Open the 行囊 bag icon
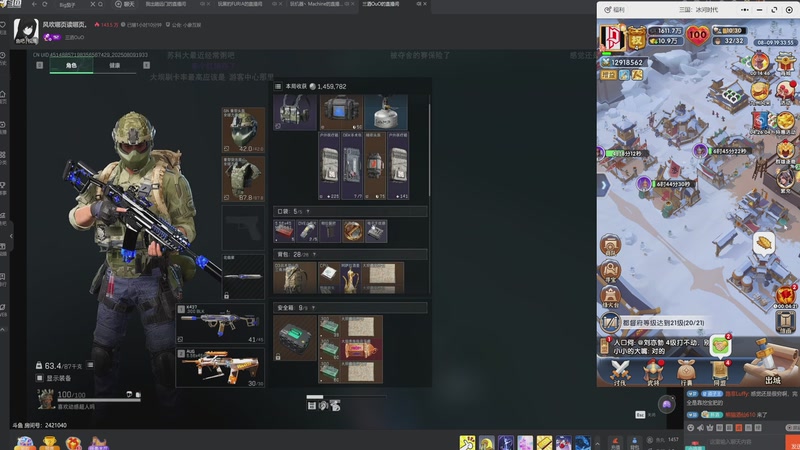 [x=686, y=372]
